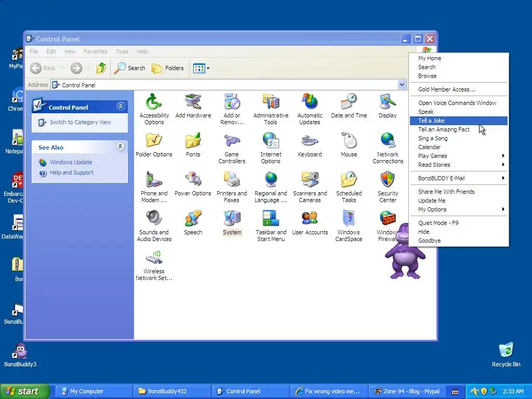Open the Add Hardware applet
The image size is (532, 399).
click(193, 105)
